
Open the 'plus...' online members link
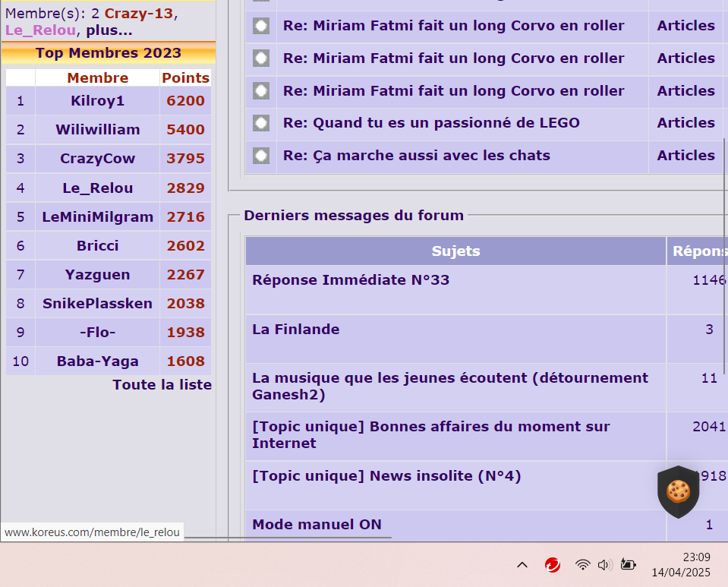coord(109,30)
